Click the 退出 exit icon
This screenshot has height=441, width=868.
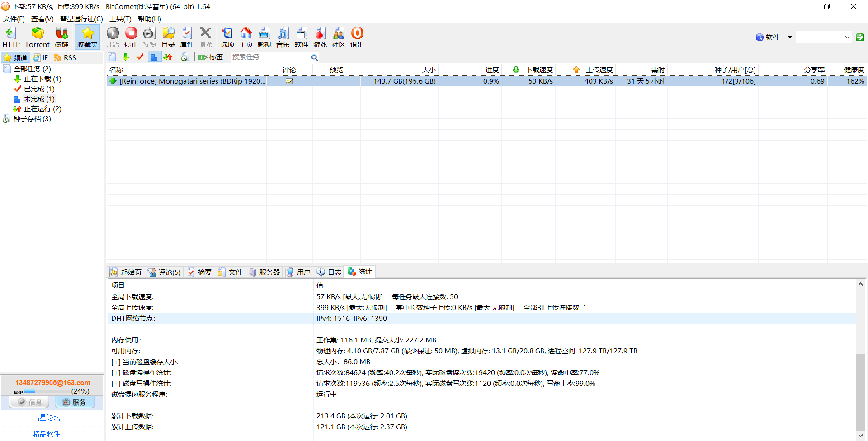coord(357,37)
